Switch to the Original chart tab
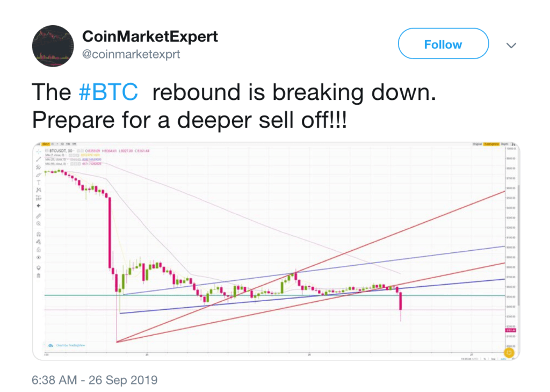This screenshot has height=392, width=550. pos(477,144)
